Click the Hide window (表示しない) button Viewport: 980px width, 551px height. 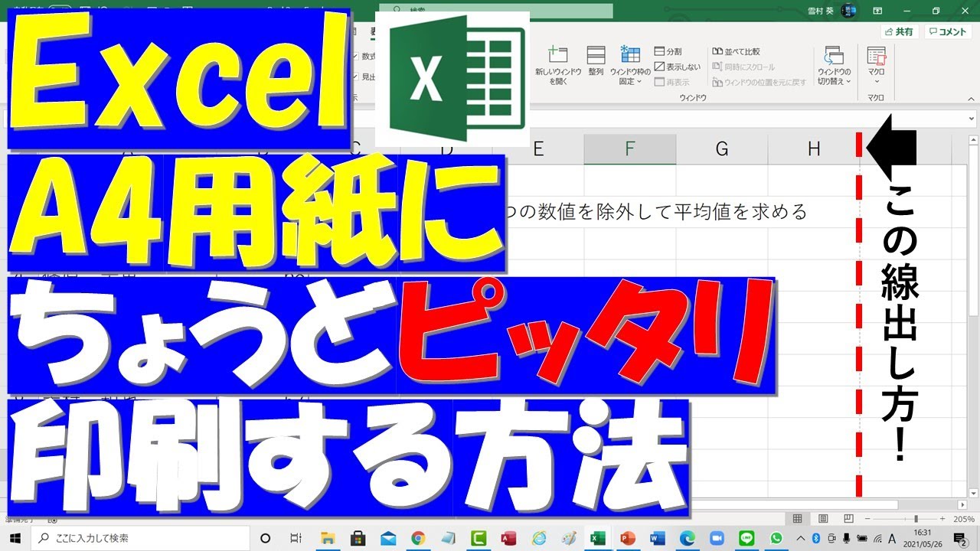[677, 67]
